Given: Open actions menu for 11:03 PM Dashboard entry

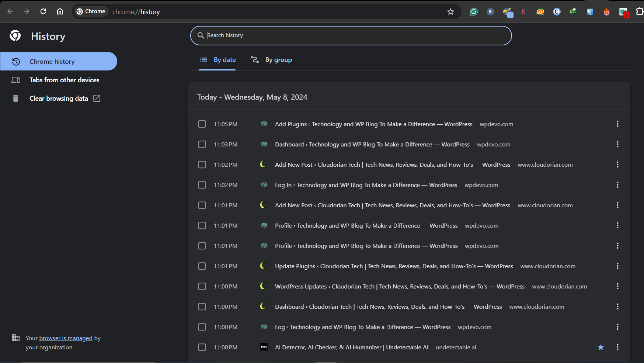Looking at the screenshot, I should [617, 144].
